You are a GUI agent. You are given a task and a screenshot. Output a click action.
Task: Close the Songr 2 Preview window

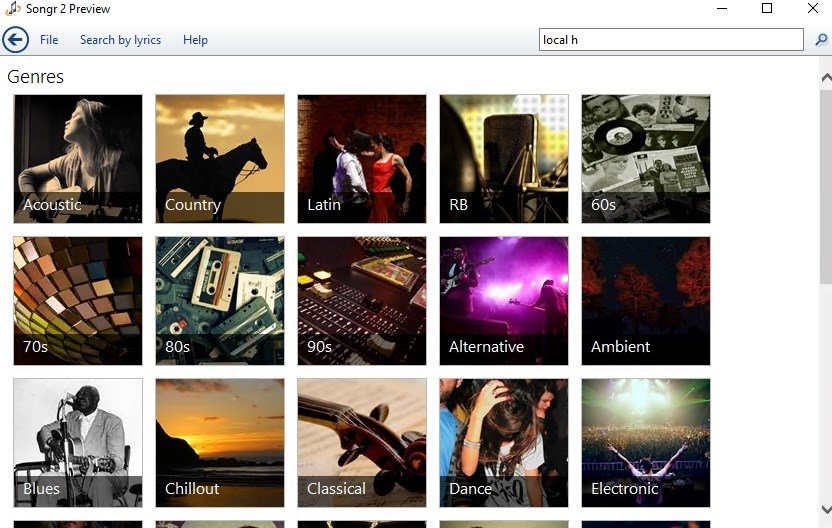point(812,8)
